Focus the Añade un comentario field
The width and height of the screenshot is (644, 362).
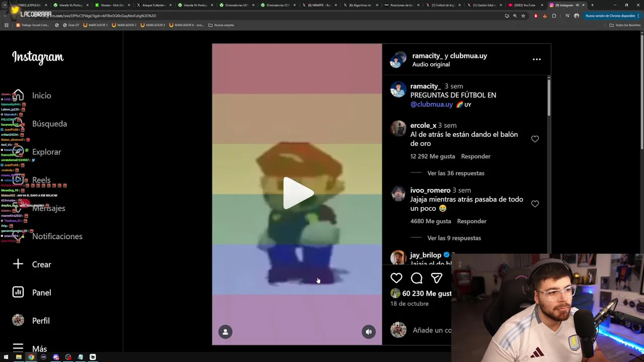(432, 330)
